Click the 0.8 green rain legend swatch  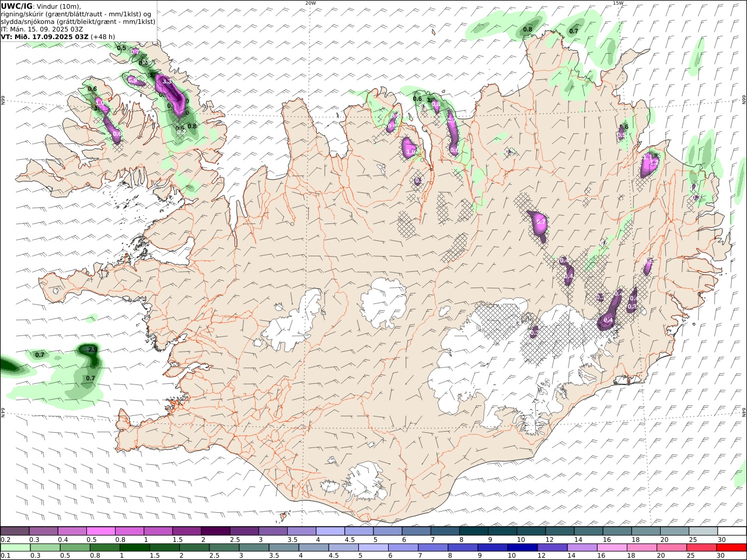[104, 547]
